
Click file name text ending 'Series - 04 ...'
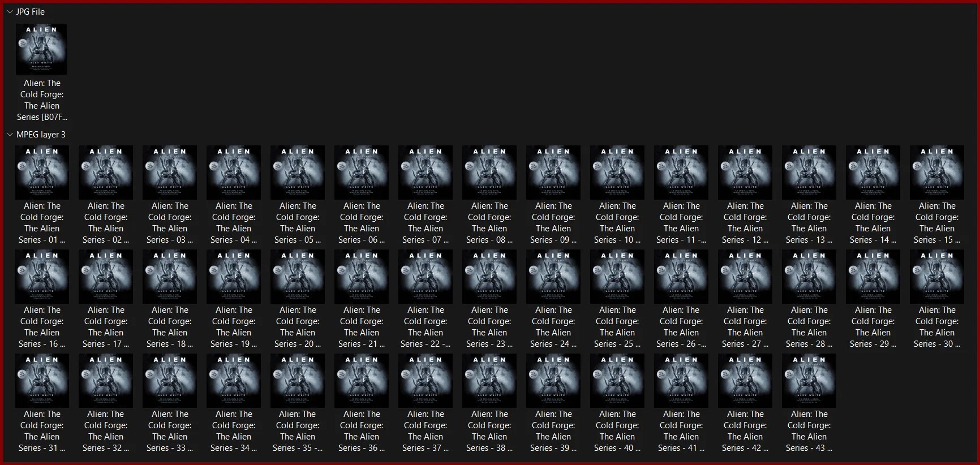click(234, 223)
